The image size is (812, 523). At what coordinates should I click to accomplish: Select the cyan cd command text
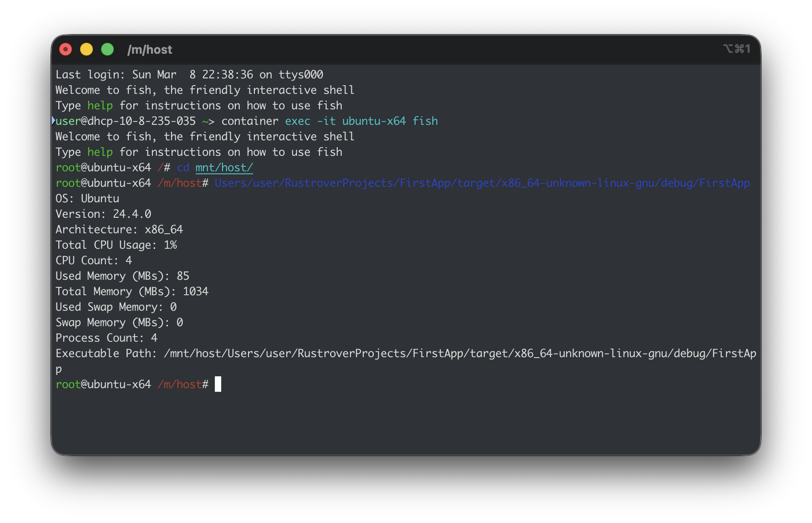(183, 167)
